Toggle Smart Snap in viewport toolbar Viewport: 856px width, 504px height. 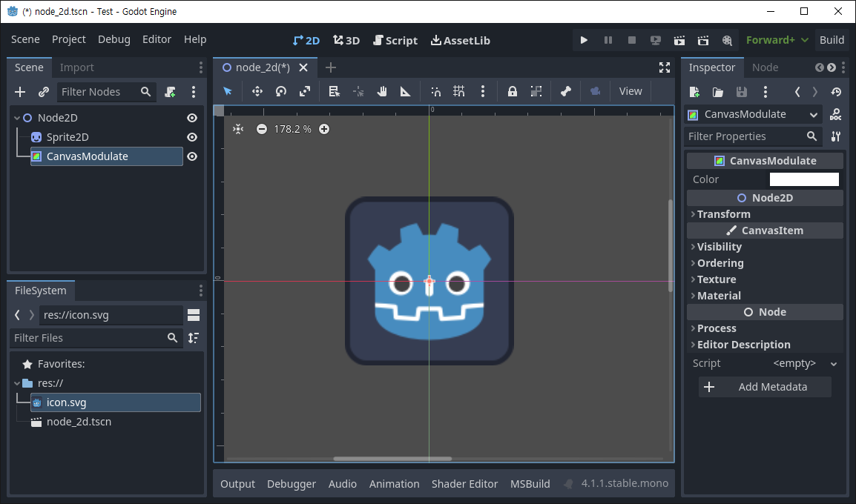point(435,91)
